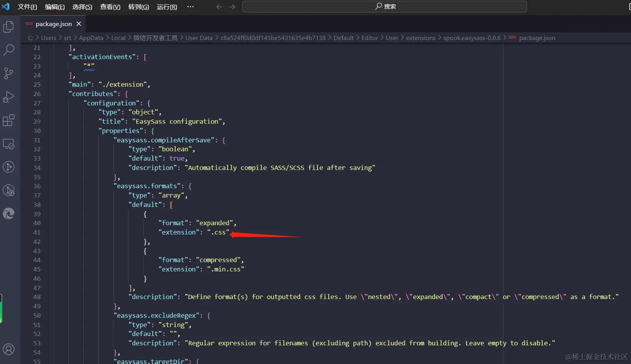Open the AppData breadcrumb
631x364 pixels.
point(91,38)
